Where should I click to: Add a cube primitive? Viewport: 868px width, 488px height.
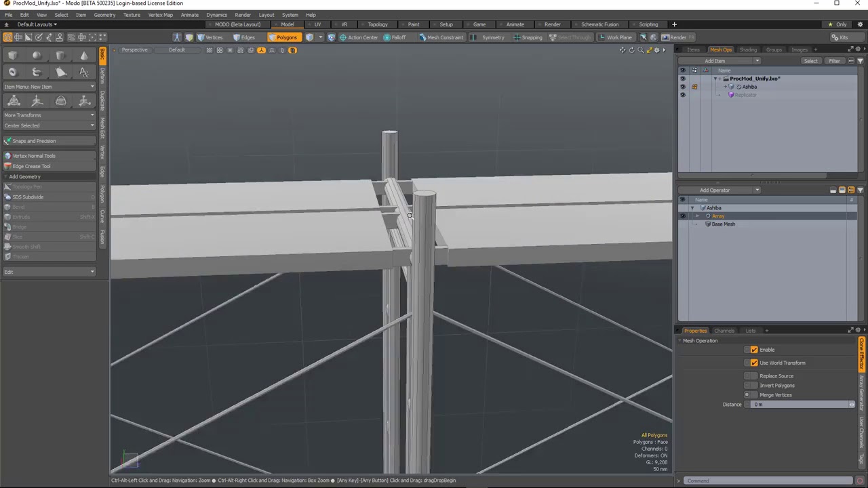(x=13, y=56)
